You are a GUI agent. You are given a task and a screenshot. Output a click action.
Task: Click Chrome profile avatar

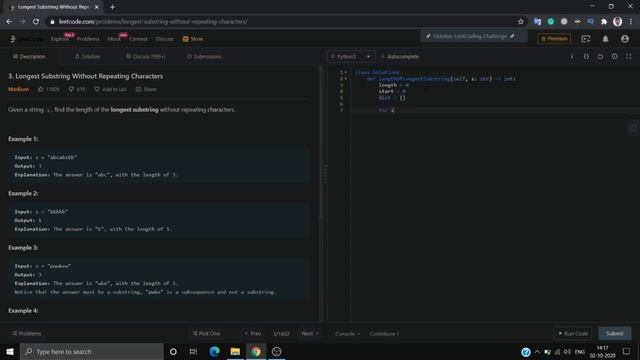[x=618, y=22]
